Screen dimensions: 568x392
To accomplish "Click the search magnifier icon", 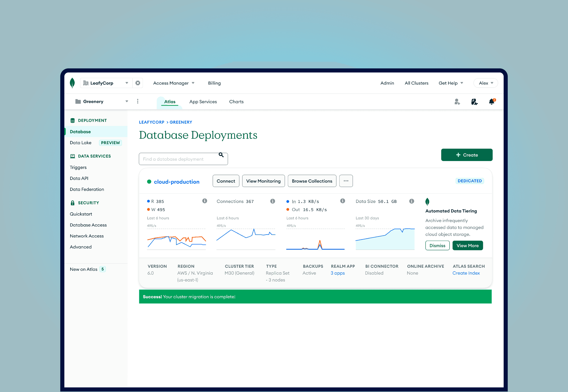I will pyautogui.click(x=221, y=155).
